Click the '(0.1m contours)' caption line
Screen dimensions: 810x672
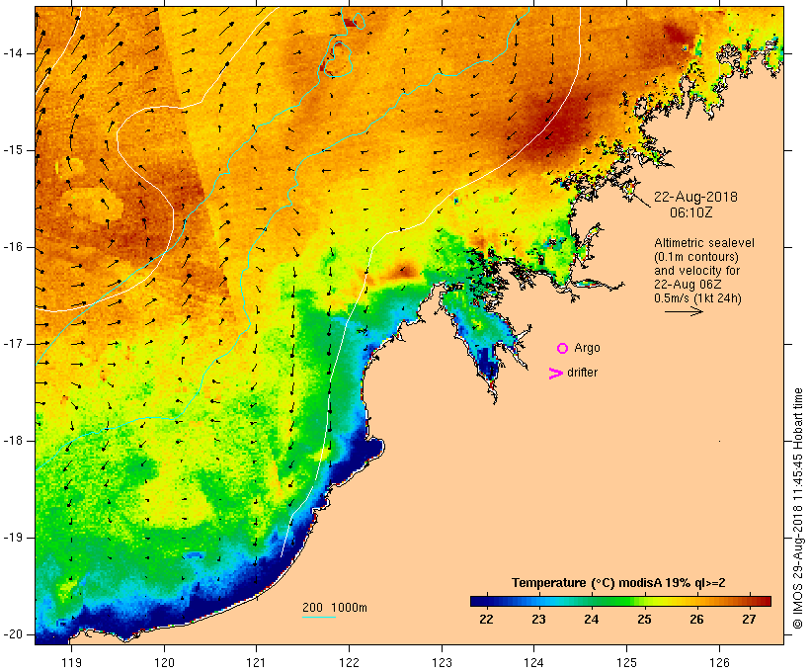coord(696,257)
